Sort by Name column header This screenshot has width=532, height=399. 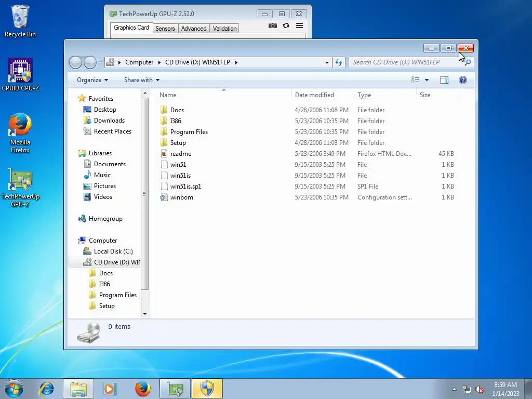click(223, 95)
